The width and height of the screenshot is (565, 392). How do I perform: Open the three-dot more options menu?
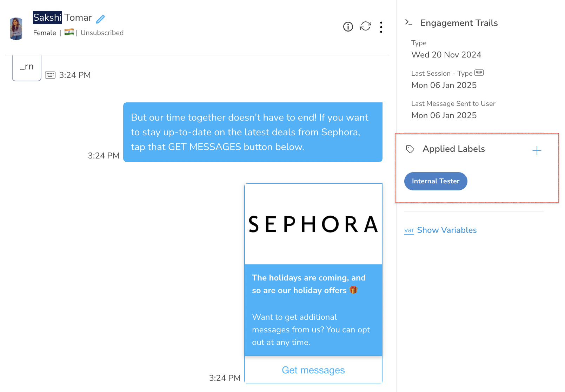pos(381,27)
